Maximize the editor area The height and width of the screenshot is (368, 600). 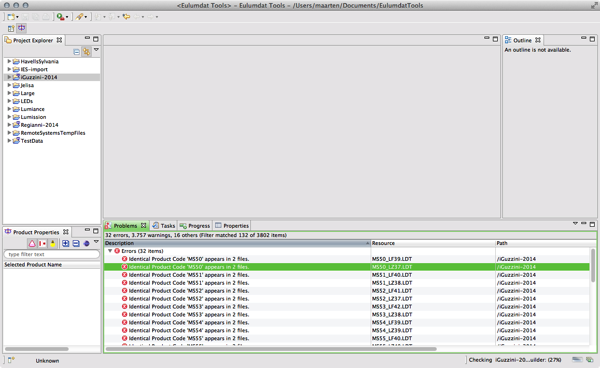pyautogui.click(x=495, y=39)
